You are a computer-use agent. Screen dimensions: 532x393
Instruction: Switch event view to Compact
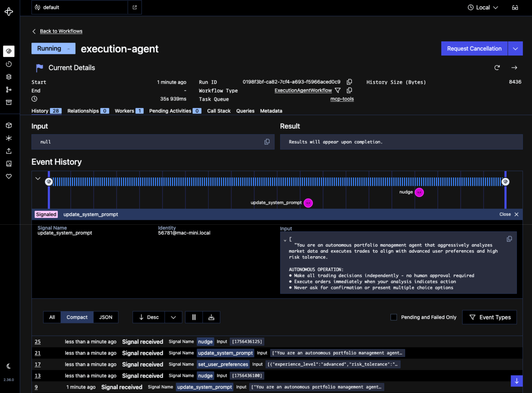pos(77,317)
